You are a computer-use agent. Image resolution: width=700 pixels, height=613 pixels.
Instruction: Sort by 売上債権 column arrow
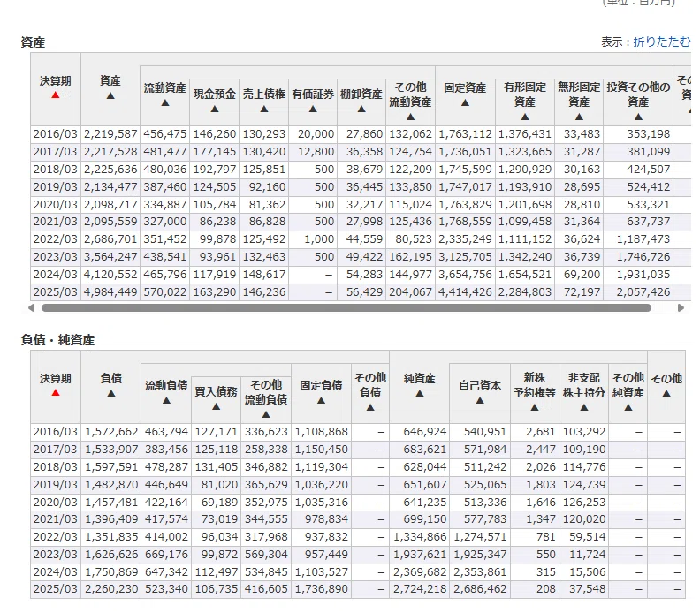tap(264, 109)
